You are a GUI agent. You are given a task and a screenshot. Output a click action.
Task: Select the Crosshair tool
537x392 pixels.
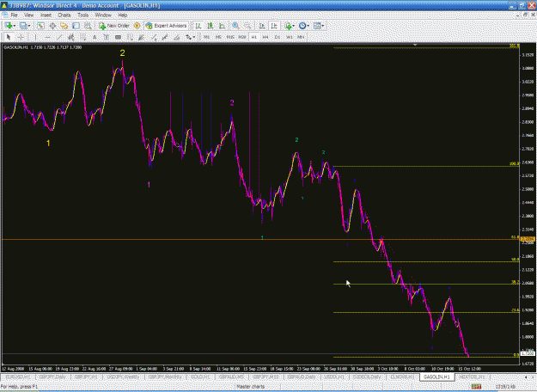[x=21, y=37]
